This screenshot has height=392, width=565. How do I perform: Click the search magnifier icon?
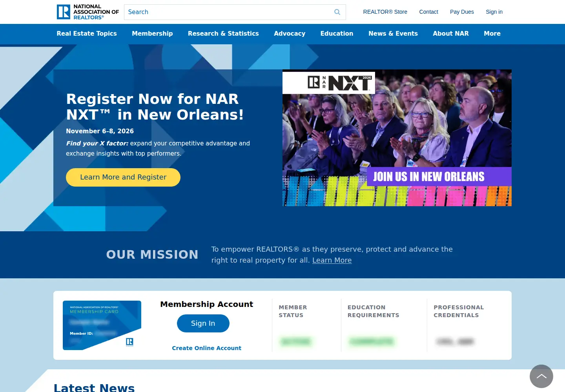[337, 12]
